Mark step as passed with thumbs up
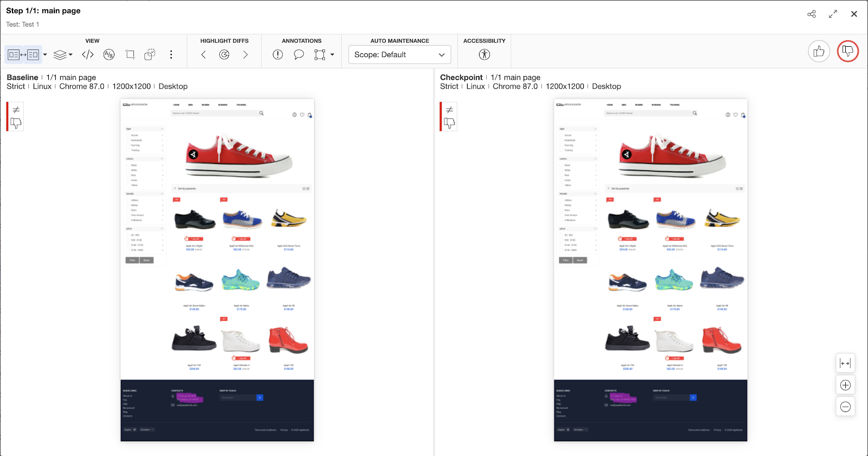Viewport: 868px width, 456px height. coord(819,52)
